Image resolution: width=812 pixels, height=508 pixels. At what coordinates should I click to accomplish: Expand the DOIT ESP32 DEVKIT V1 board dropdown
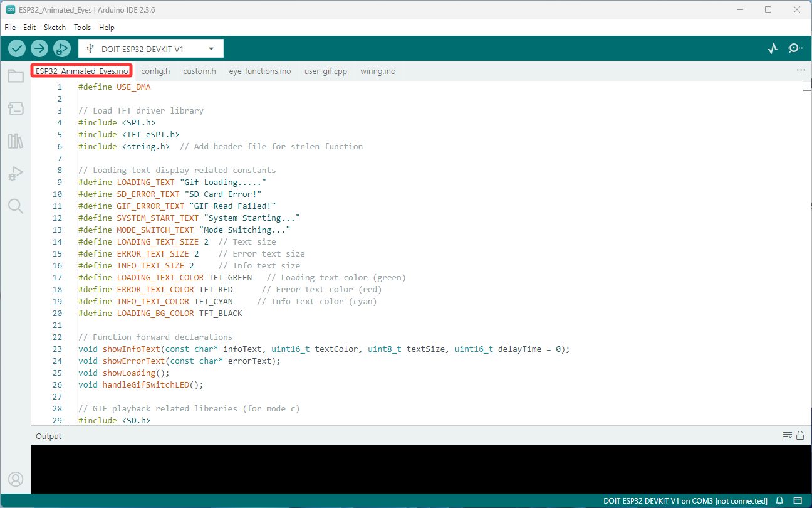(151, 48)
